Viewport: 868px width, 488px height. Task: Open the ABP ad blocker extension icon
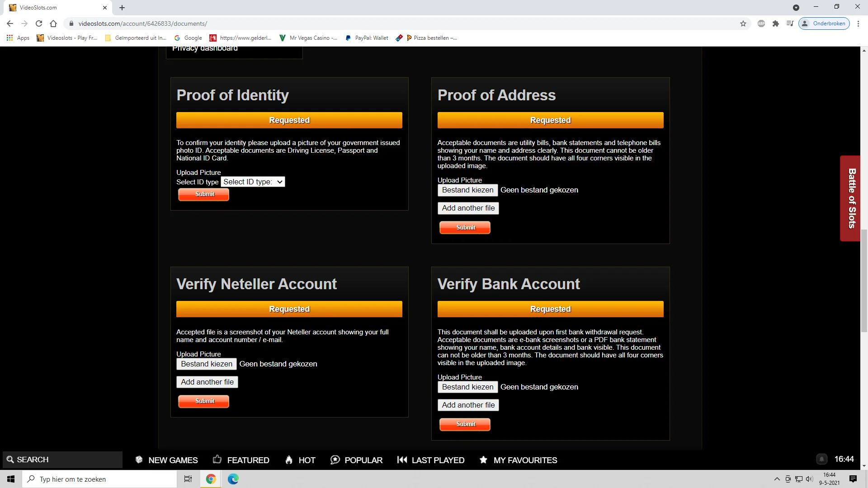tap(761, 23)
